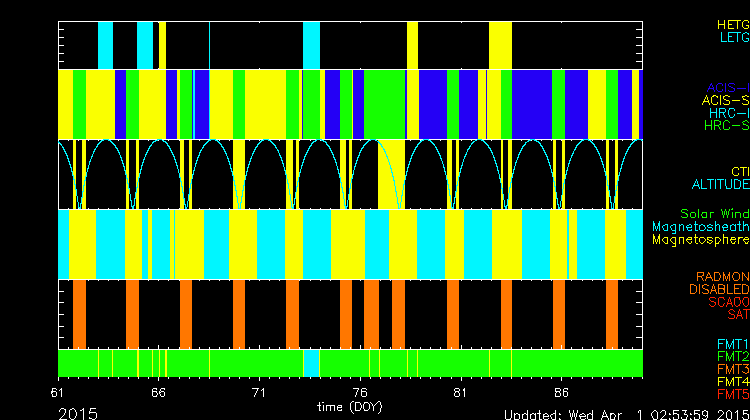Select the ACIS-S legend label
Screen dimensions: 750x420
pyautogui.click(x=725, y=100)
